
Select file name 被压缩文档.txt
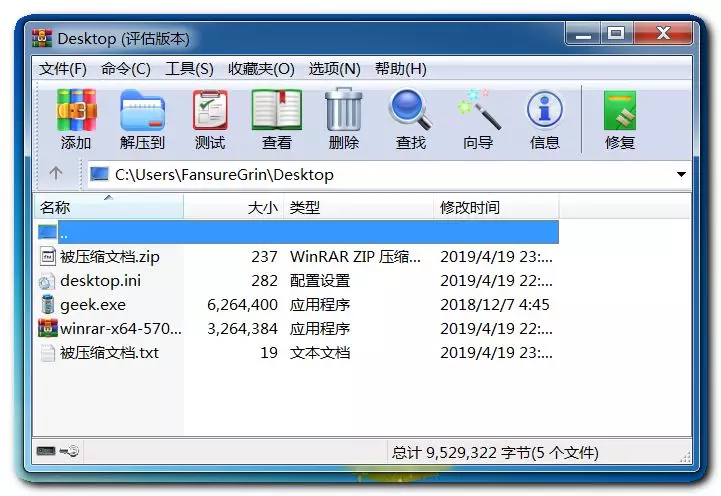tap(109, 353)
